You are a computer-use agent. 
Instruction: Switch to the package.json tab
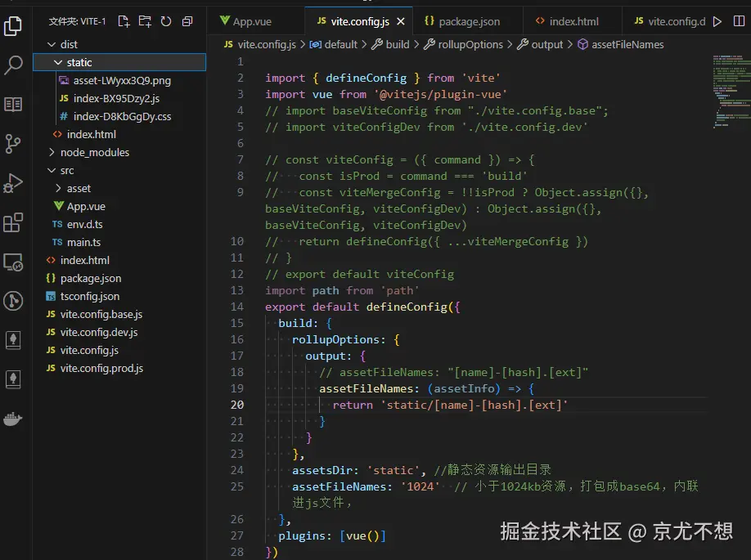pos(469,21)
